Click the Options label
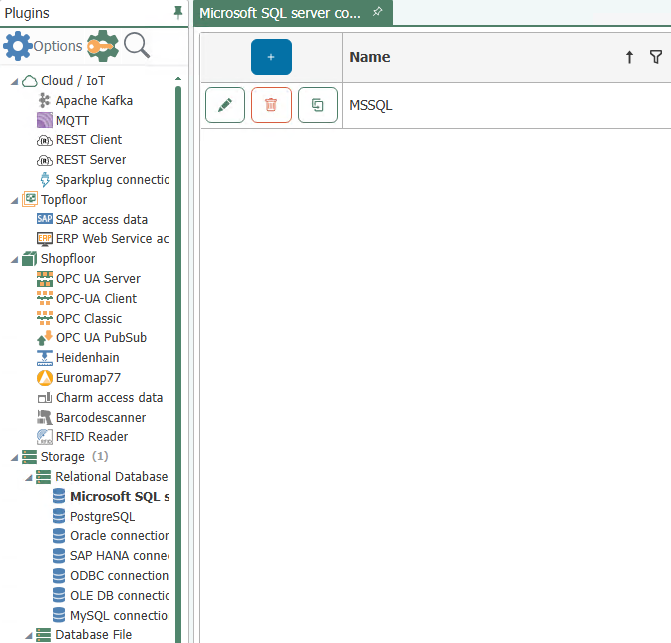This screenshot has width=671, height=643. coord(58,46)
